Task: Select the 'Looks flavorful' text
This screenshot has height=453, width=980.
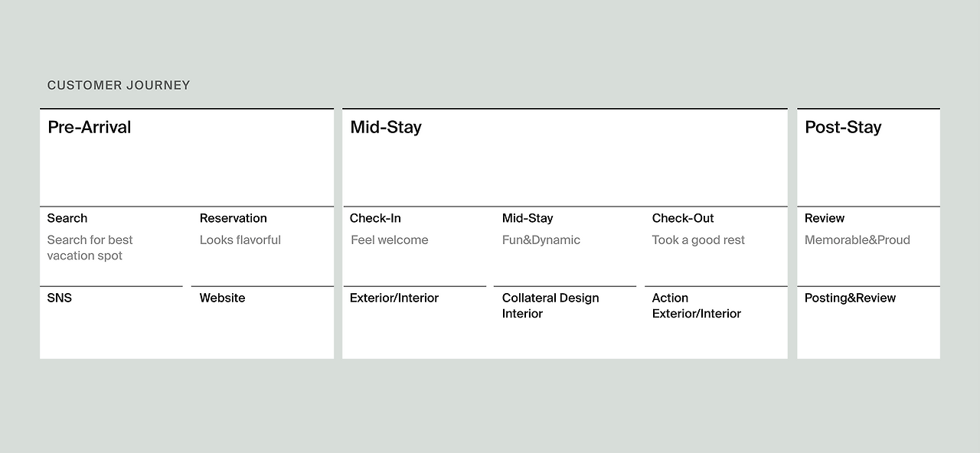Action: click(x=240, y=240)
